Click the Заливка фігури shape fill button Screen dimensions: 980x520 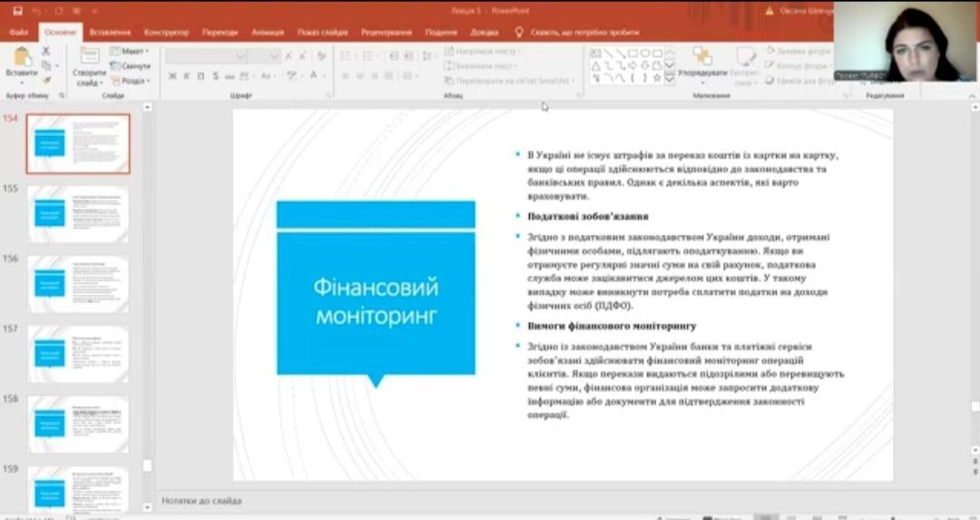click(x=799, y=51)
